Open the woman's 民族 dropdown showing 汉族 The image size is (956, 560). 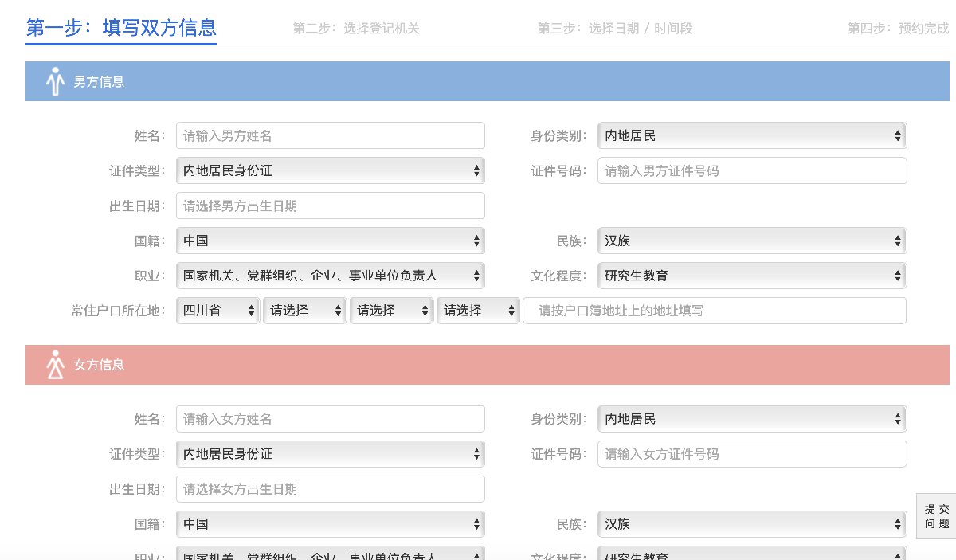point(751,523)
